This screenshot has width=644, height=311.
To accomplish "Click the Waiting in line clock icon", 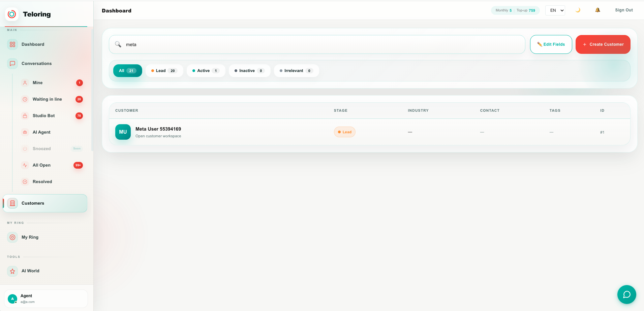I will click(x=25, y=99).
